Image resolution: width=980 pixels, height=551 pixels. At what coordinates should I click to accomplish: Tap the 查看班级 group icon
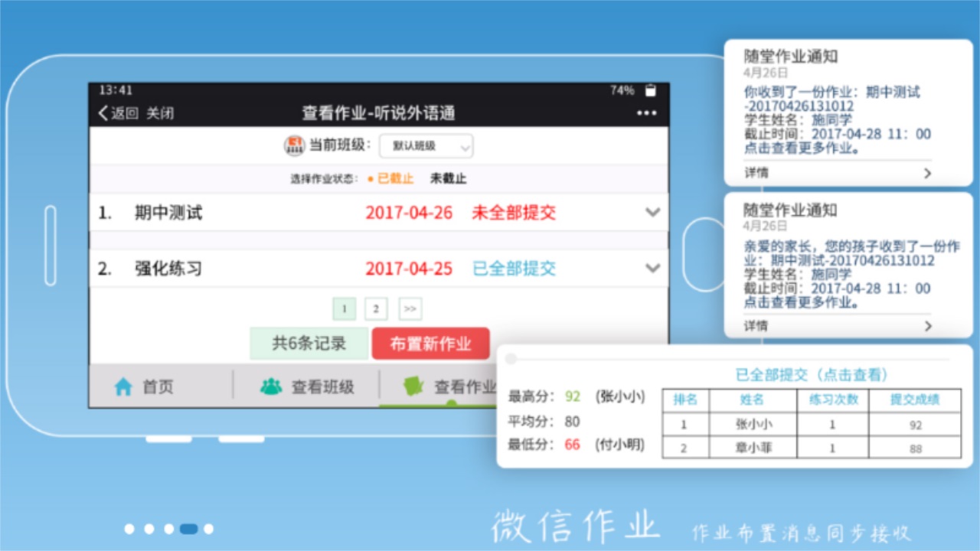[x=270, y=387]
